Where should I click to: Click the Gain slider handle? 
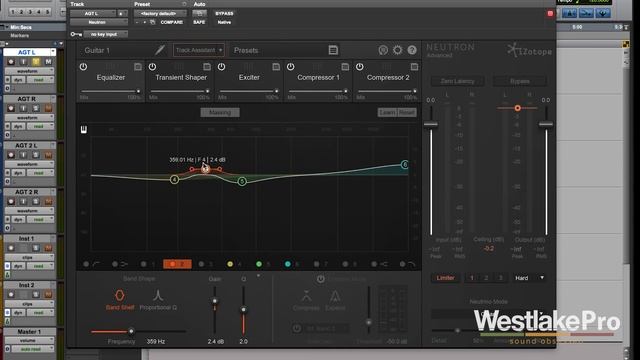tap(215, 301)
